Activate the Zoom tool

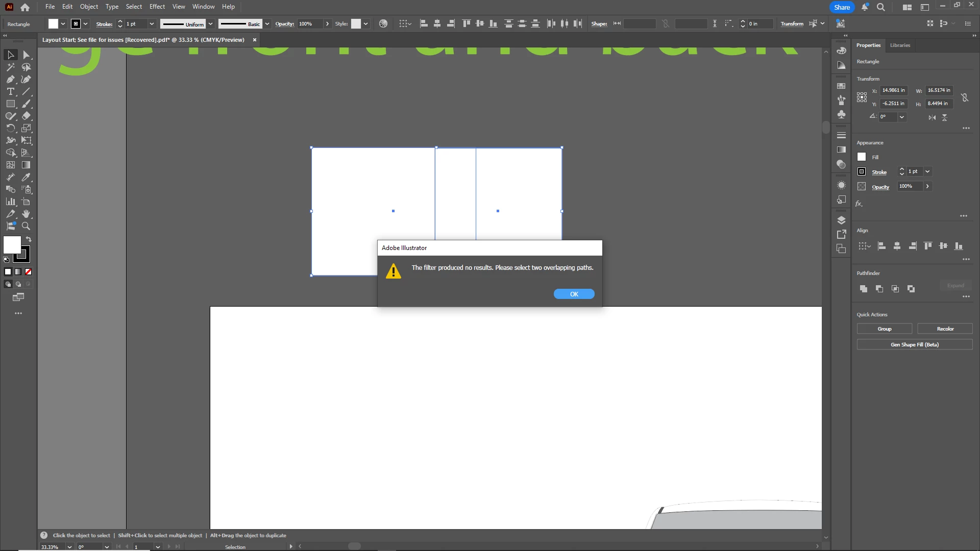pos(26,226)
